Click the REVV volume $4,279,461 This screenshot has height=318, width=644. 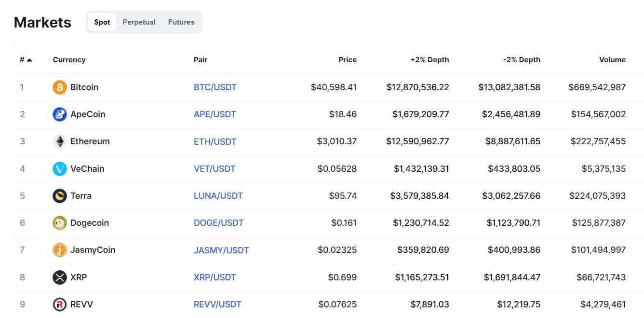[604, 304]
